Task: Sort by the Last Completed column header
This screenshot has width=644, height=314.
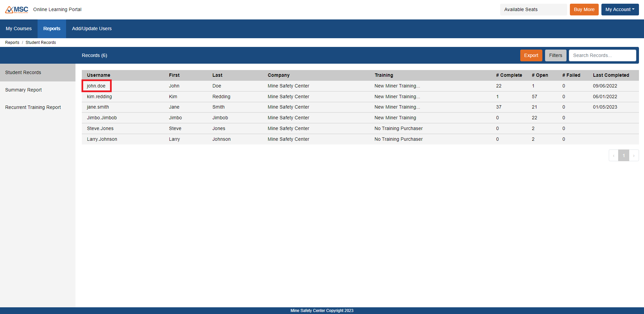Action: coord(611,75)
